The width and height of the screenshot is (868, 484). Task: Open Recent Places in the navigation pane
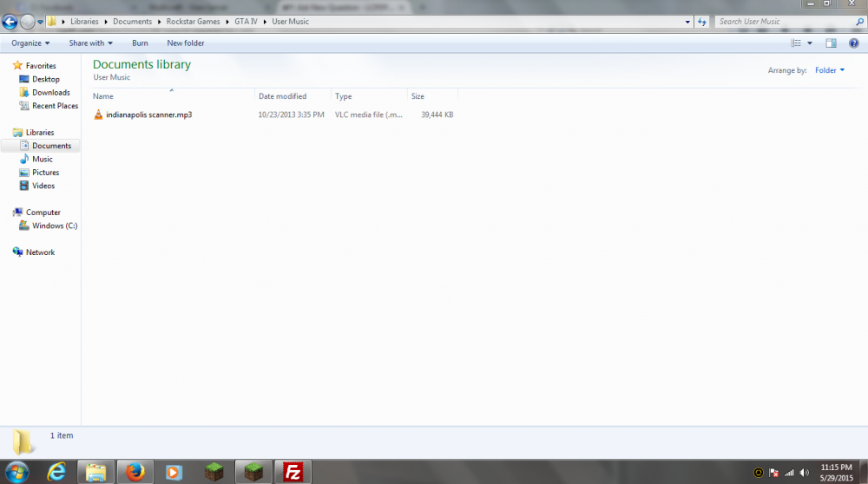click(55, 106)
